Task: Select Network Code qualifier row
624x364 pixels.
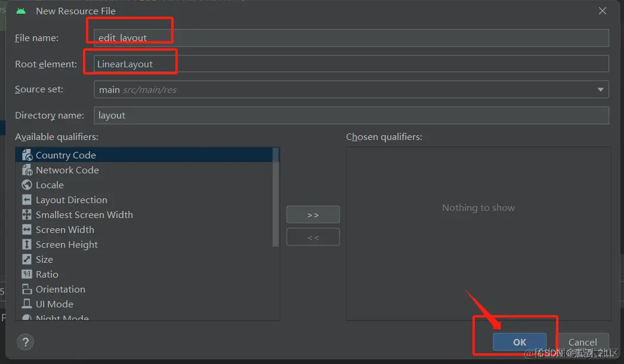Action: click(x=144, y=170)
